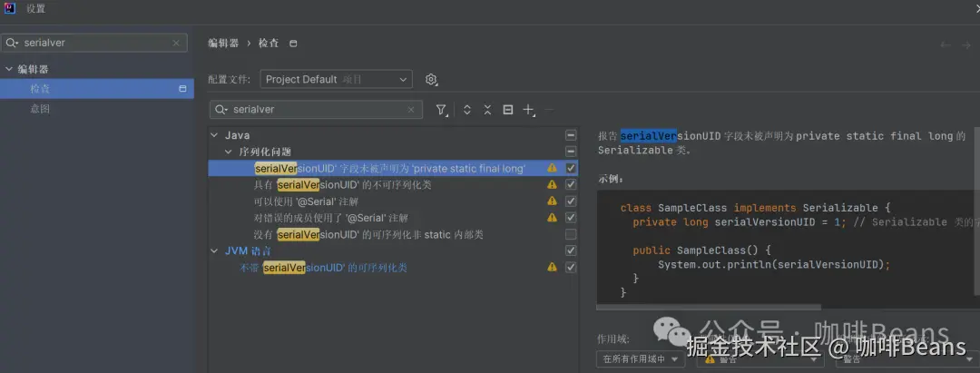Enable the 可序列化非 static 内部类 inspection checkbox

[x=571, y=234]
